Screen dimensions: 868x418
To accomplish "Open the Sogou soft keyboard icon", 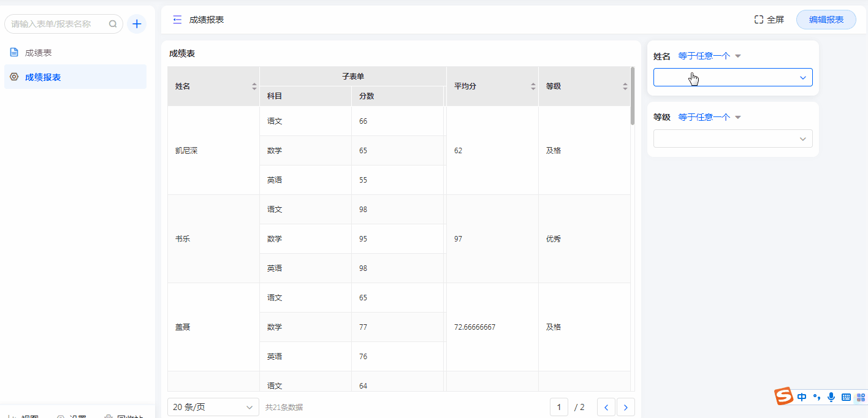I will (846, 397).
